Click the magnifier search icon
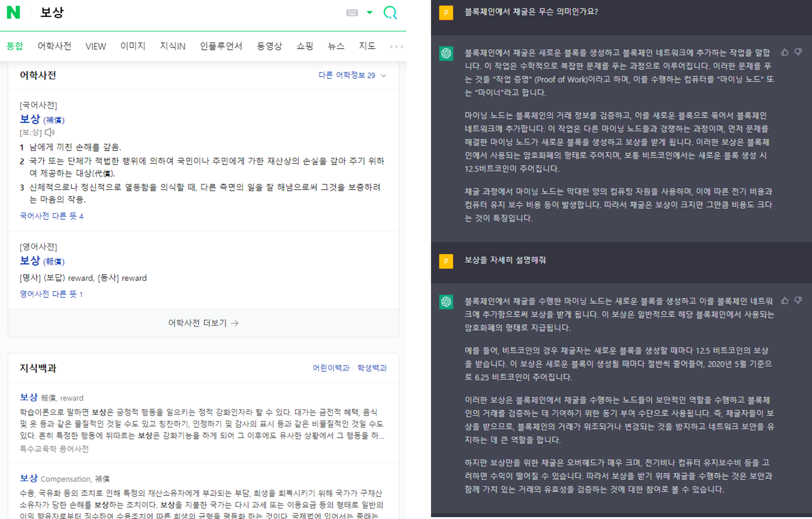812x519 pixels. (390, 13)
